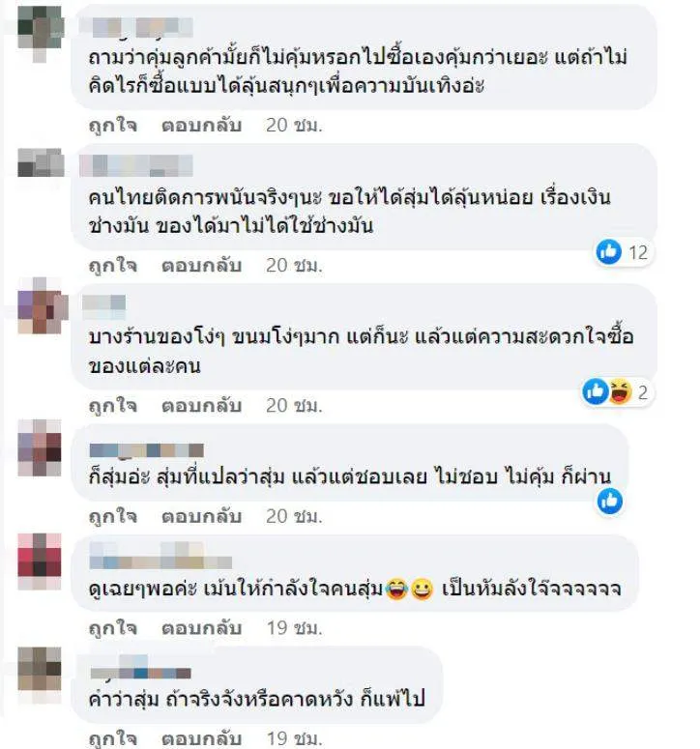Open the like and haha reactions showing 2
Image resolution: width=700 pixels, height=749 pixels.
[x=617, y=391]
